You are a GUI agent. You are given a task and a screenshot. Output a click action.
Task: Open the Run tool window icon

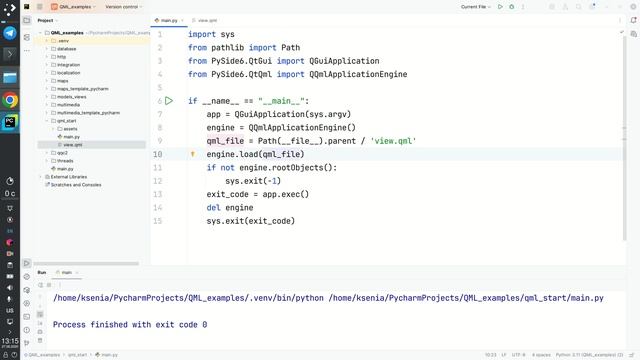point(27,263)
